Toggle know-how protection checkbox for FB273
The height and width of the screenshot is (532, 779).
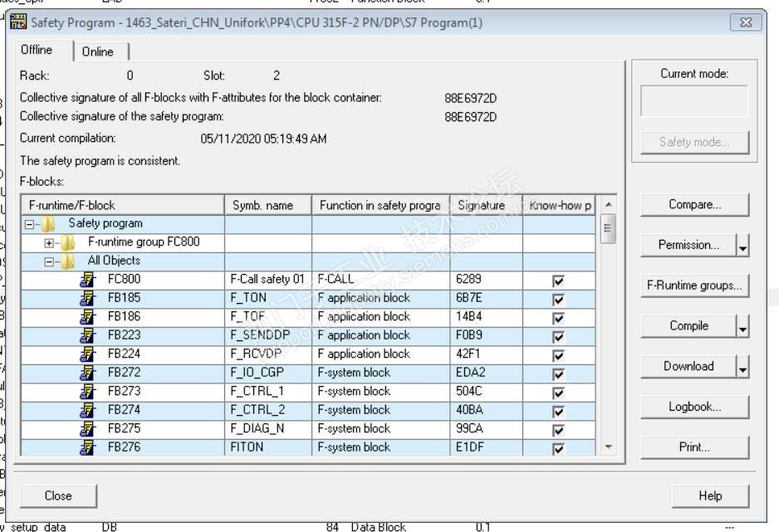[558, 393]
